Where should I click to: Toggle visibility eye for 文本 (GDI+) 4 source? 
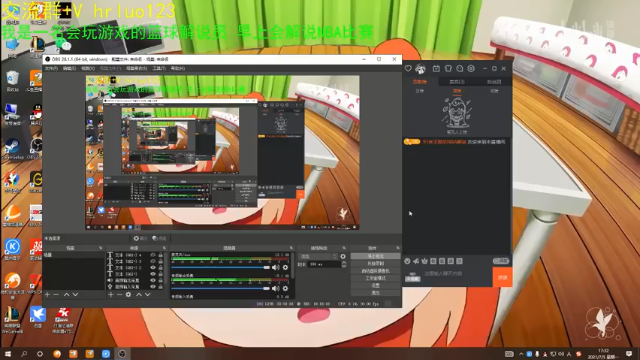[x=153, y=255]
